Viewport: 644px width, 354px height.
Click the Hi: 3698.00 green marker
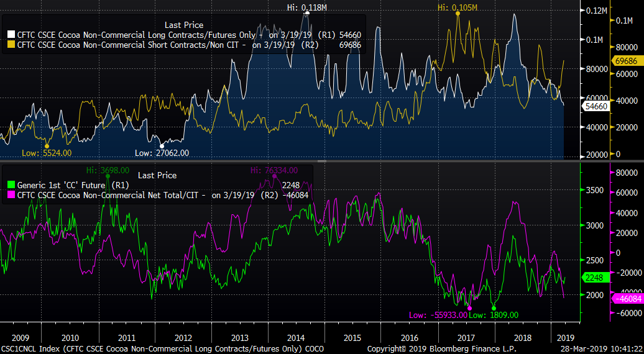pyautogui.click(x=107, y=170)
